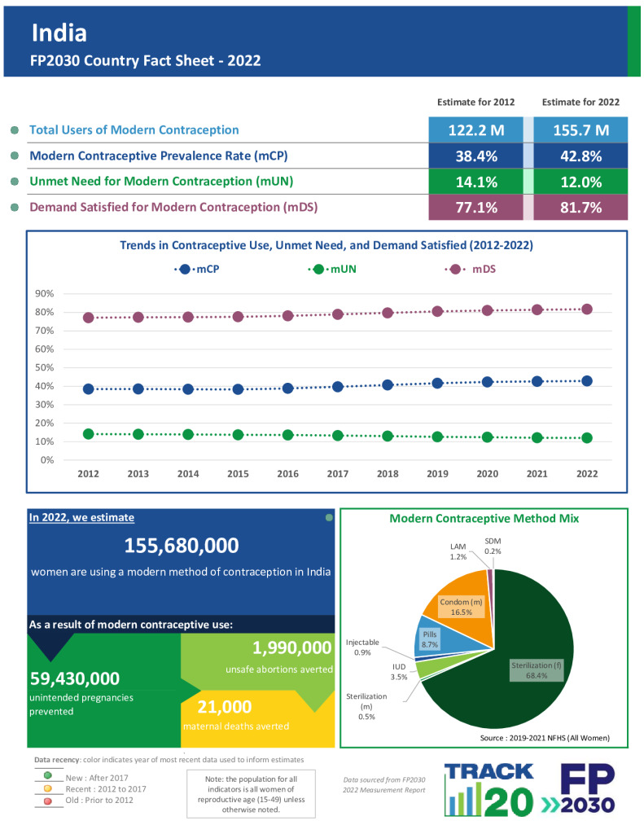
Task: Click the mCP legend marker
Action: 185,269
